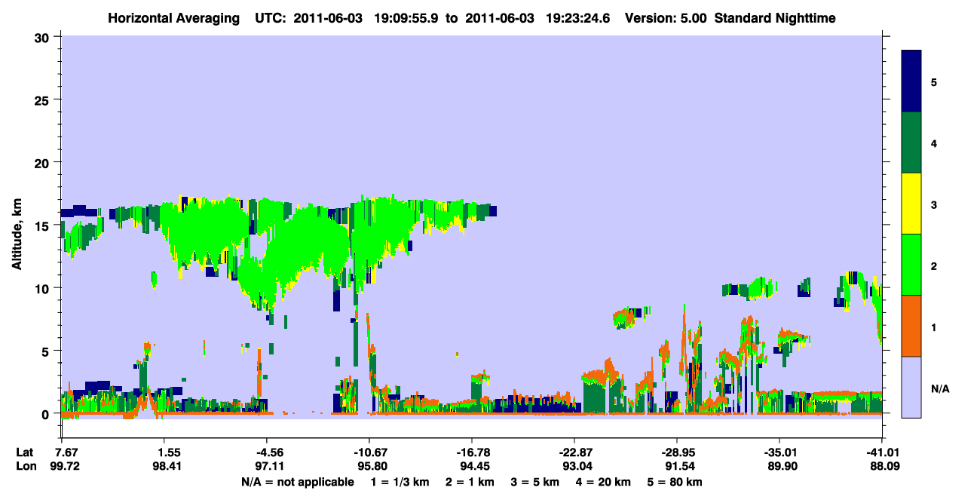Click latitude value -41.01

pyautogui.click(x=881, y=452)
